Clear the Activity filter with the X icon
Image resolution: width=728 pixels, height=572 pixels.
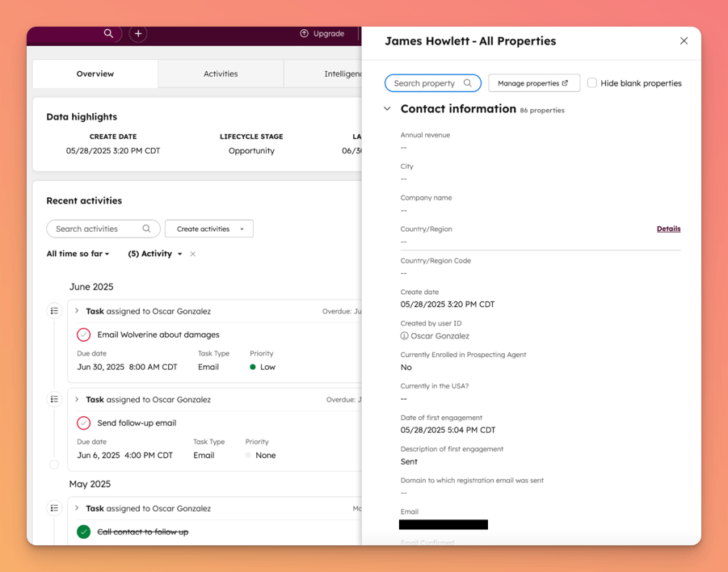[x=193, y=254]
